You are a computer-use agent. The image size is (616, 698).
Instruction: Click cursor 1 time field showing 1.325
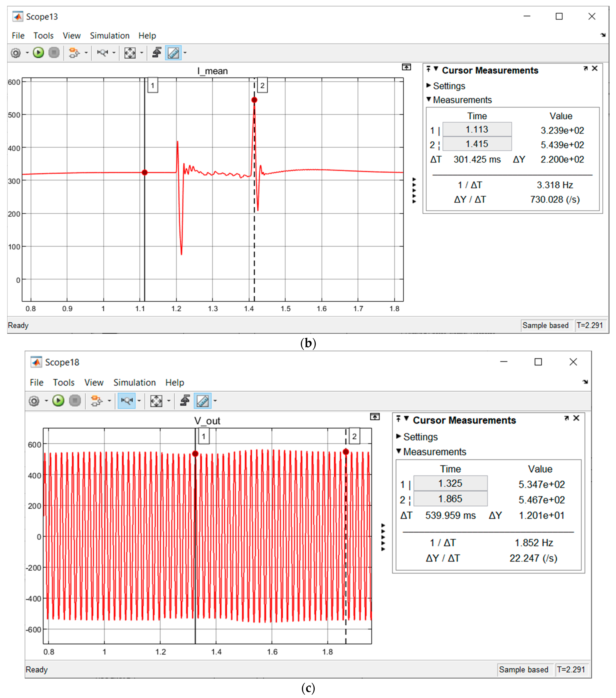(x=450, y=483)
